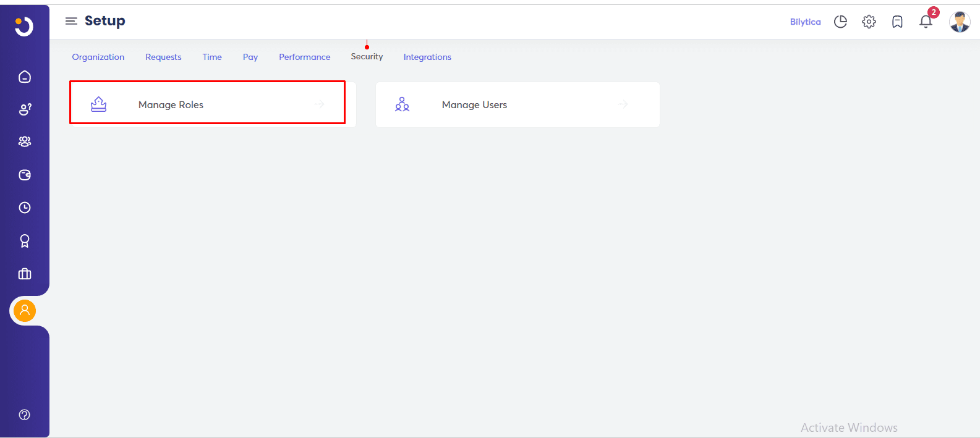This screenshot has width=980, height=438.
Task: Click the Bilytica company link
Action: [805, 22]
